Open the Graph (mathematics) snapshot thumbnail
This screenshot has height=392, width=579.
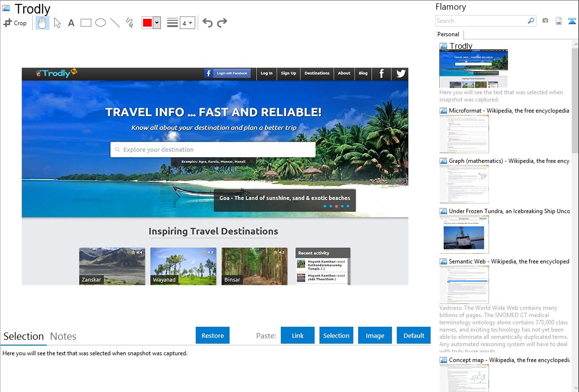(x=464, y=184)
